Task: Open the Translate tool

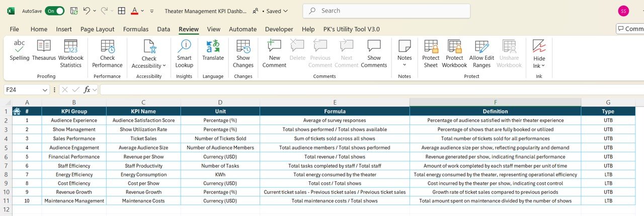Action: (213, 51)
